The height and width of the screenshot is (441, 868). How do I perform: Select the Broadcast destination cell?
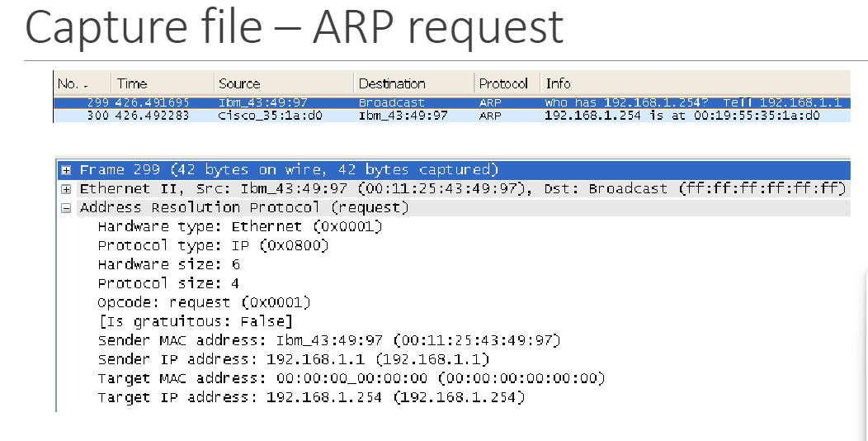[391, 102]
